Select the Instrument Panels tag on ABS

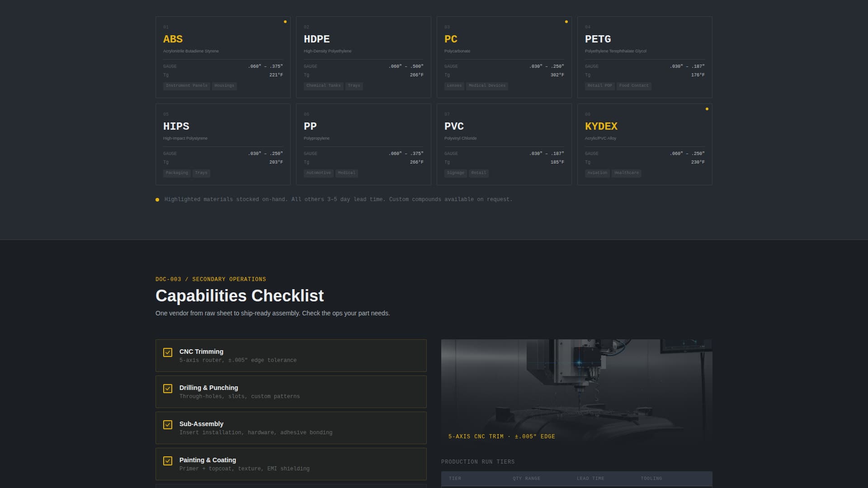pos(186,85)
